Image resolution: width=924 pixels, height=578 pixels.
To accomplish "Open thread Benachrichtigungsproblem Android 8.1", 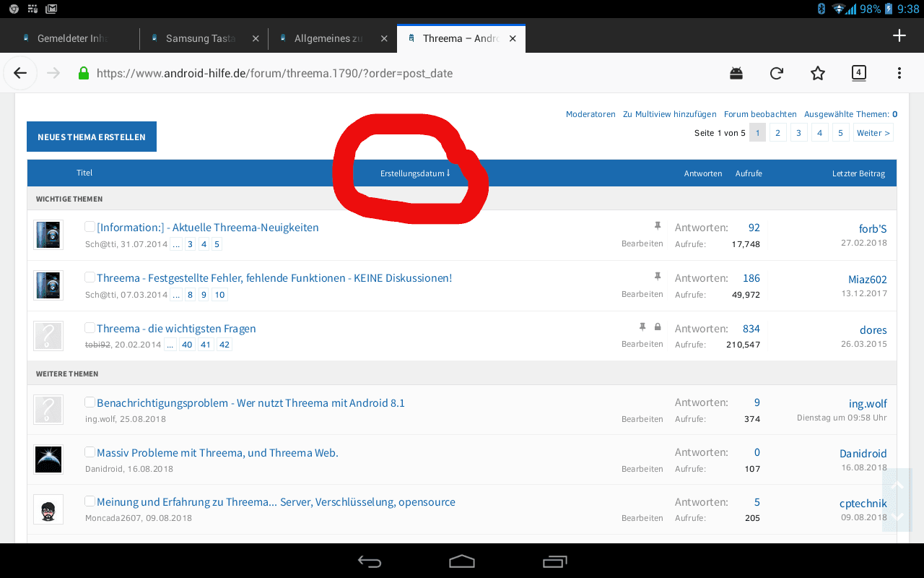I will coord(250,403).
